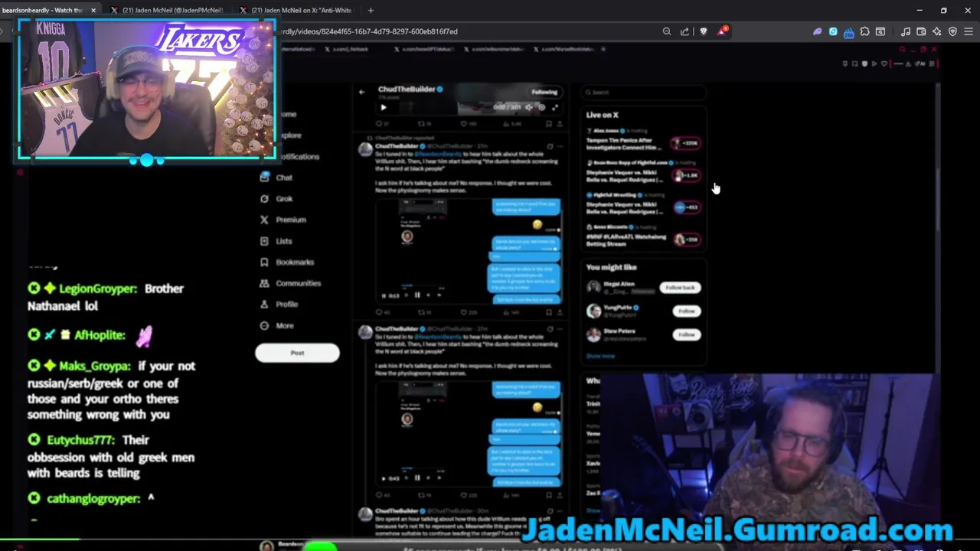
Task: Open the browser hamburger menu
Action: [x=969, y=31]
